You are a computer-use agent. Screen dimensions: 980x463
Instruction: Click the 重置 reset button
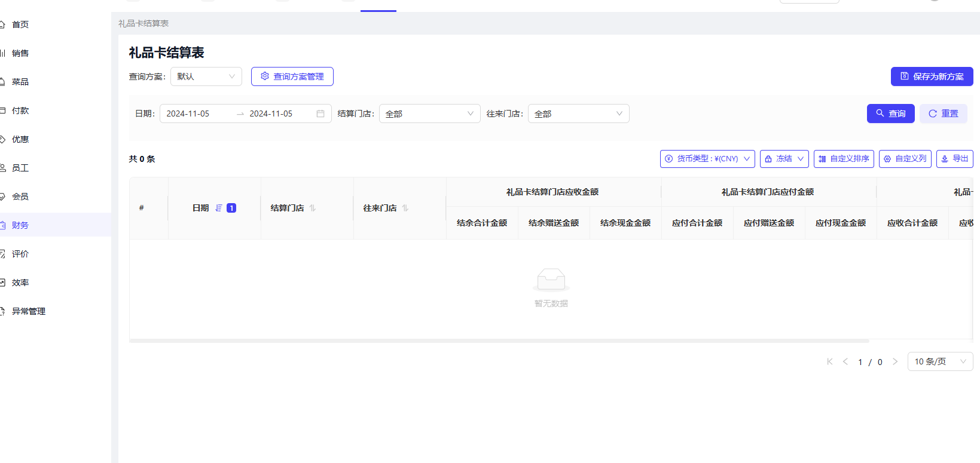click(944, 114)
